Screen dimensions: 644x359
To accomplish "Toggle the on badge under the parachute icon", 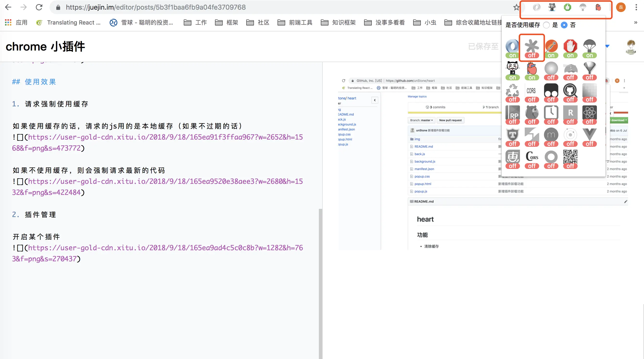I will [589, 56].
